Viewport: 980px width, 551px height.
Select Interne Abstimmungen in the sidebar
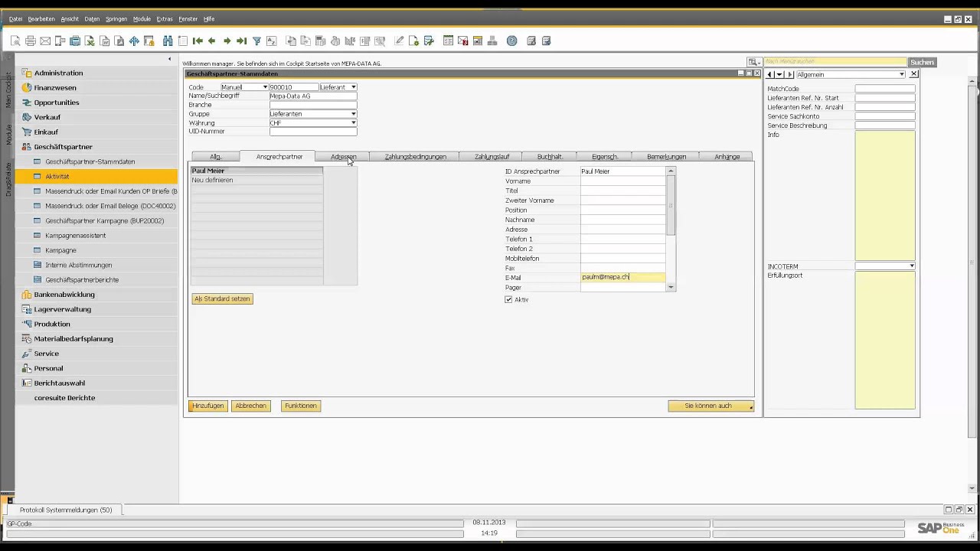(x=79, y=265)
